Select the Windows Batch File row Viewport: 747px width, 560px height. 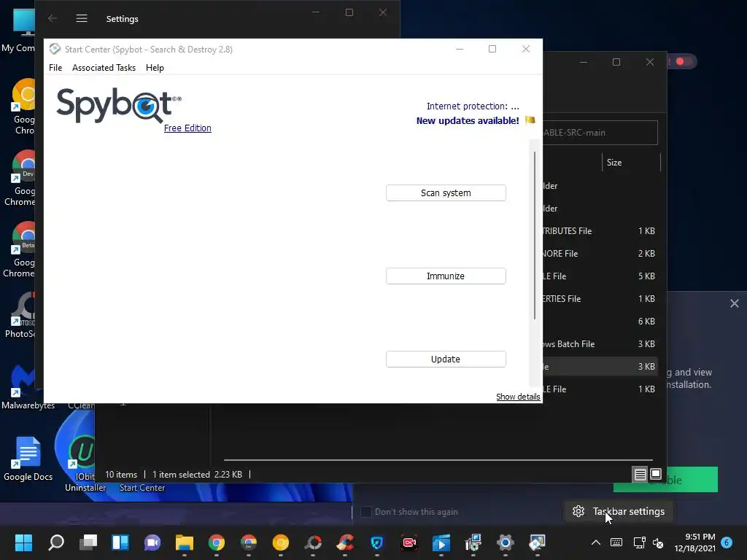tap(600, 344)
